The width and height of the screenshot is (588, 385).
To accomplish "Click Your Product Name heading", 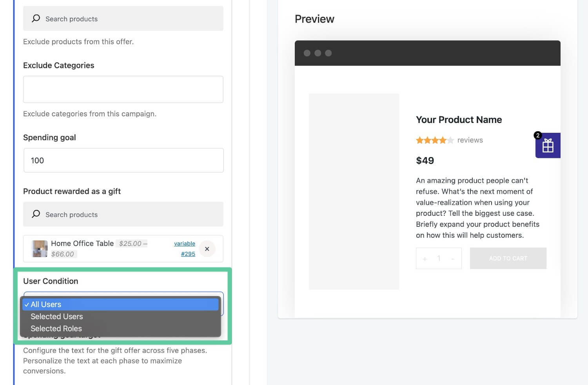I will 459,120.
